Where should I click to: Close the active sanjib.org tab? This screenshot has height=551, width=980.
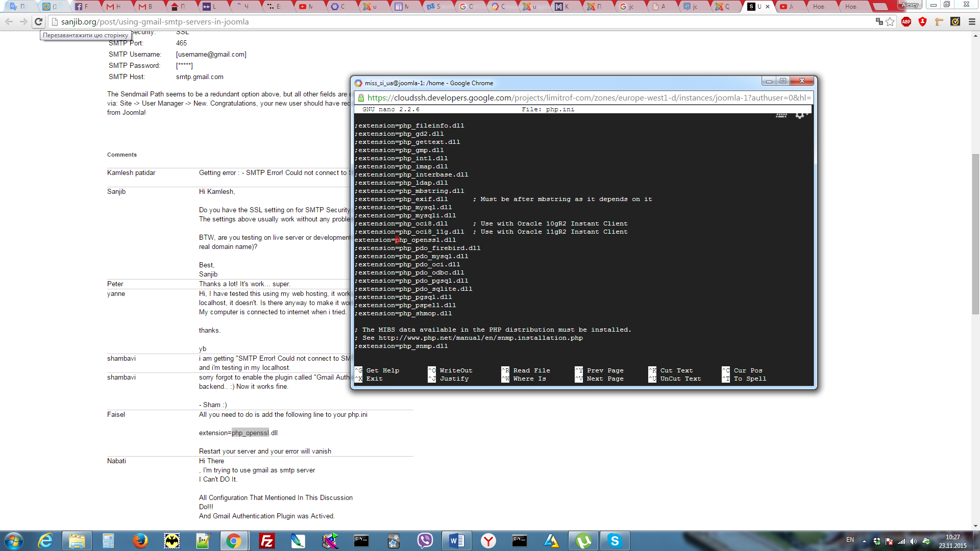coord(768,7)
